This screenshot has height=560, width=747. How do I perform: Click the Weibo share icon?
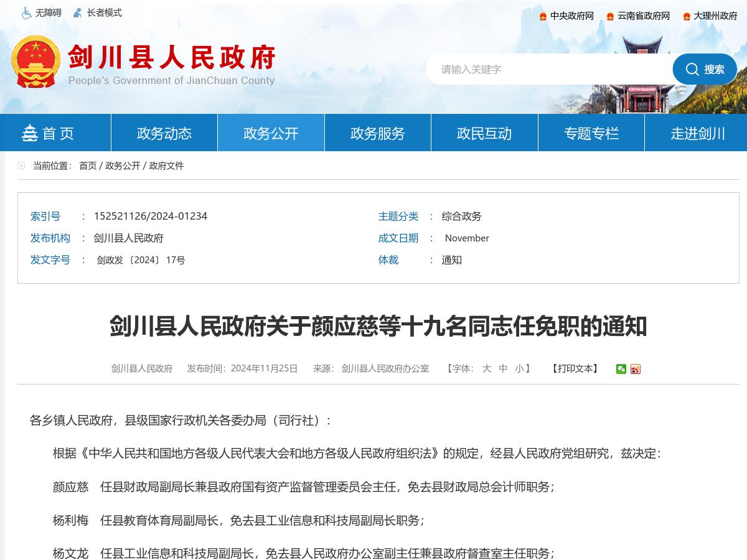[635, 368]
